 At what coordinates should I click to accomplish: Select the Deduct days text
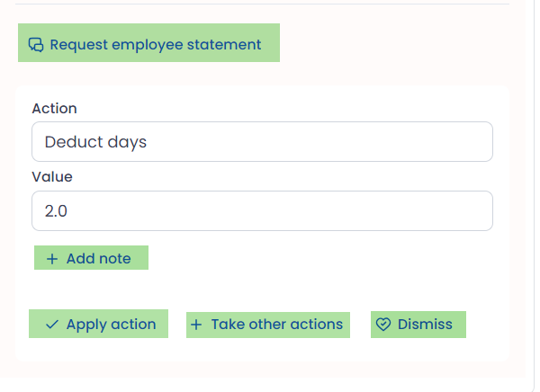pyautogui.click(x=95, y=142)
